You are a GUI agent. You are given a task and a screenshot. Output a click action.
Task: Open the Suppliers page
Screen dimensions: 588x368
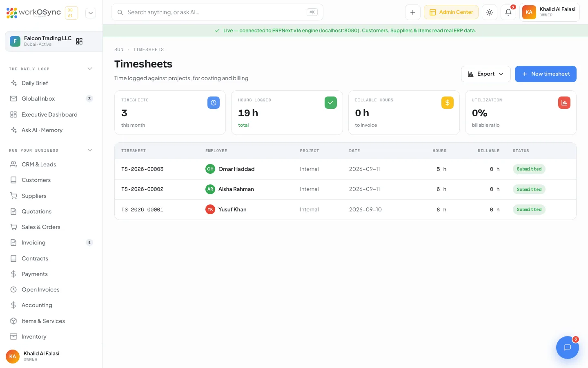[x=51, y=196]
